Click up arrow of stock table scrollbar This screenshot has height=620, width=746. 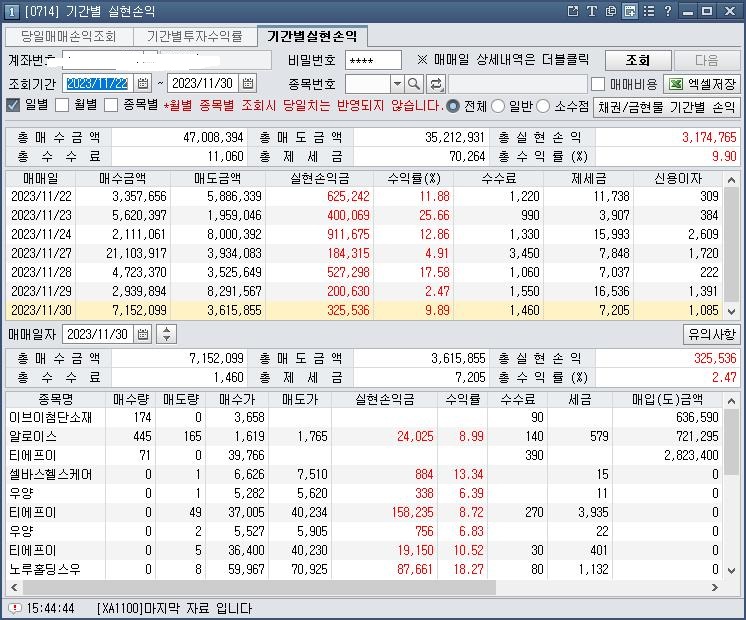click(x=731, y=401)
